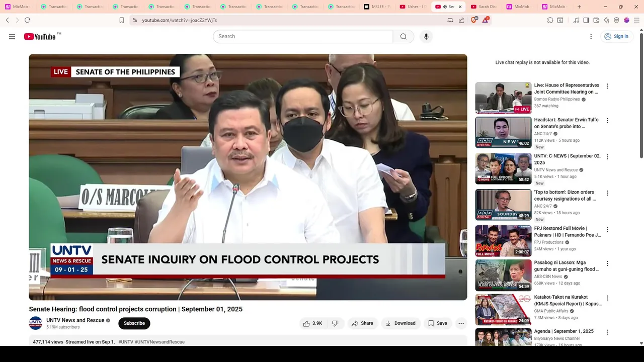This screenshot has width=644, height=362.
Task: Switch to the first MixMob tab
Action: [18, 7]
